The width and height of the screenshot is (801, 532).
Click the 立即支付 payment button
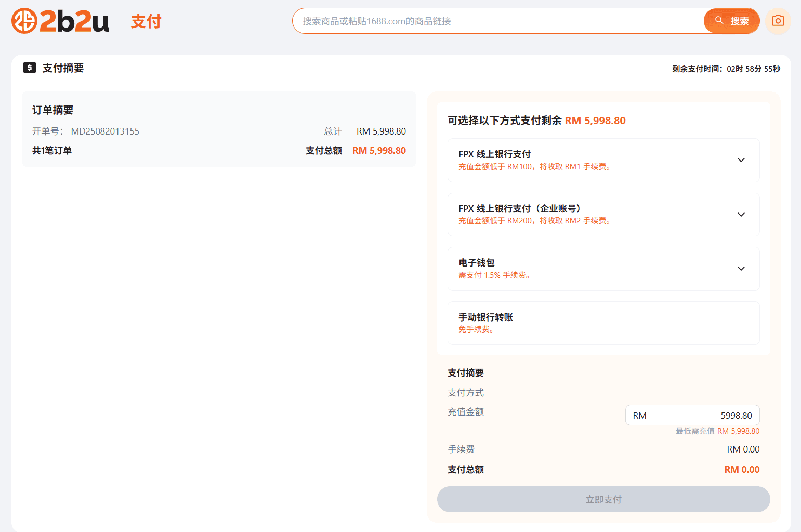tap(603, 499)
